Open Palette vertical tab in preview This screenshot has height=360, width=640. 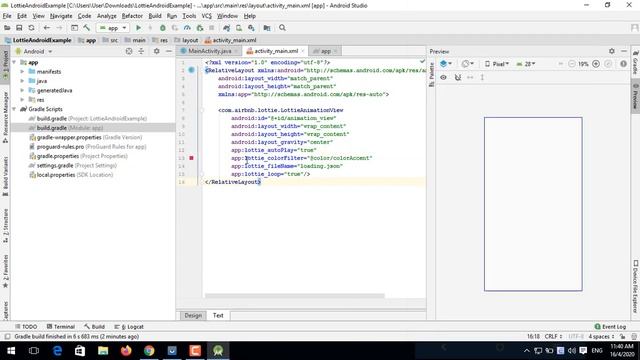pyautogui.click(x=431, y=75)
